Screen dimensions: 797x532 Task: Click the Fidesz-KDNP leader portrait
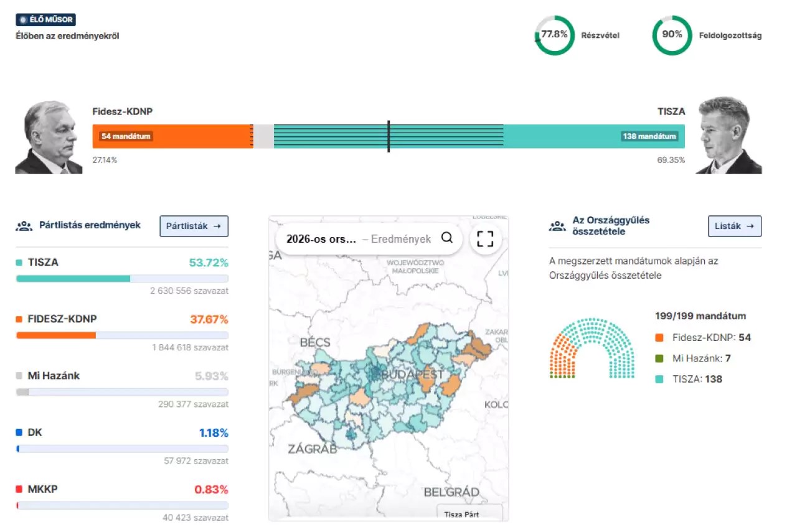point(49,138)
